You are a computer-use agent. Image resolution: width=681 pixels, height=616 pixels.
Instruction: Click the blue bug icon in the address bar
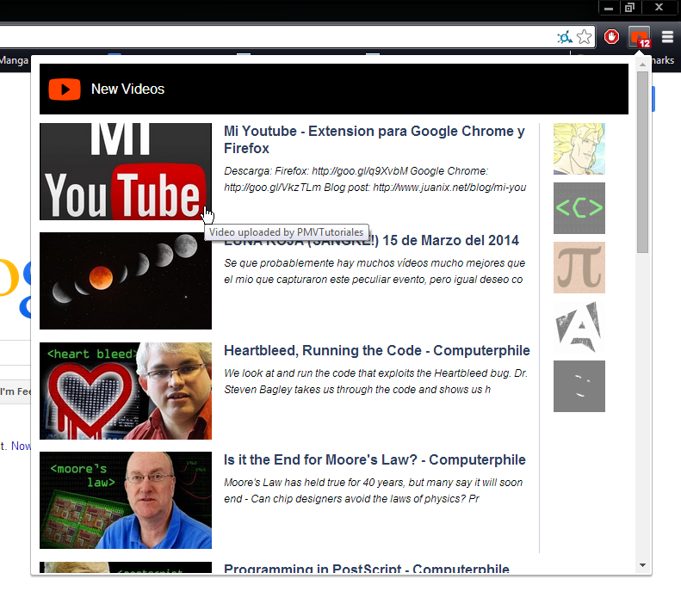pos(565,37)
